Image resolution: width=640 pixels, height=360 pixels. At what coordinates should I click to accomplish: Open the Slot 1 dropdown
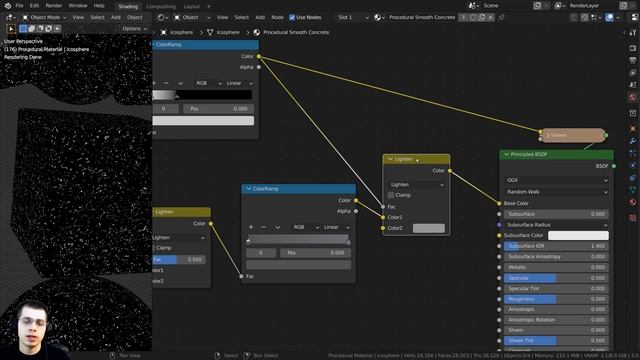click(x=353, y=18)
